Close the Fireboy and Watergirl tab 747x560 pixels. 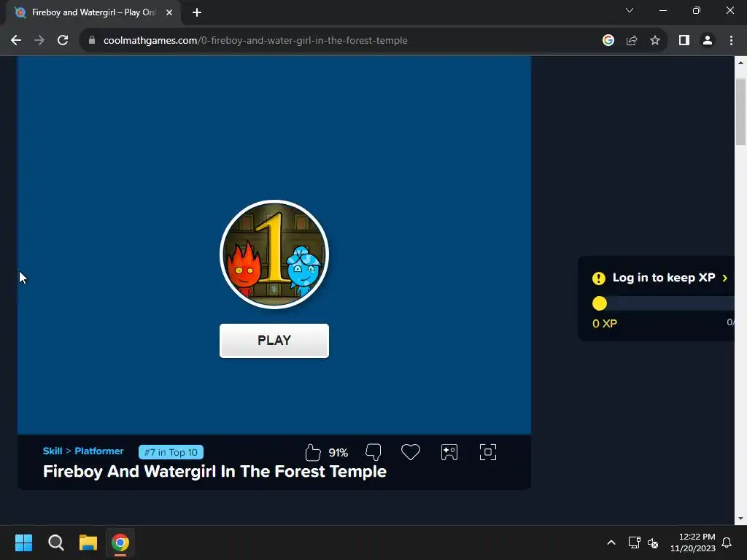pyautogui.click(x=169, y=12)
